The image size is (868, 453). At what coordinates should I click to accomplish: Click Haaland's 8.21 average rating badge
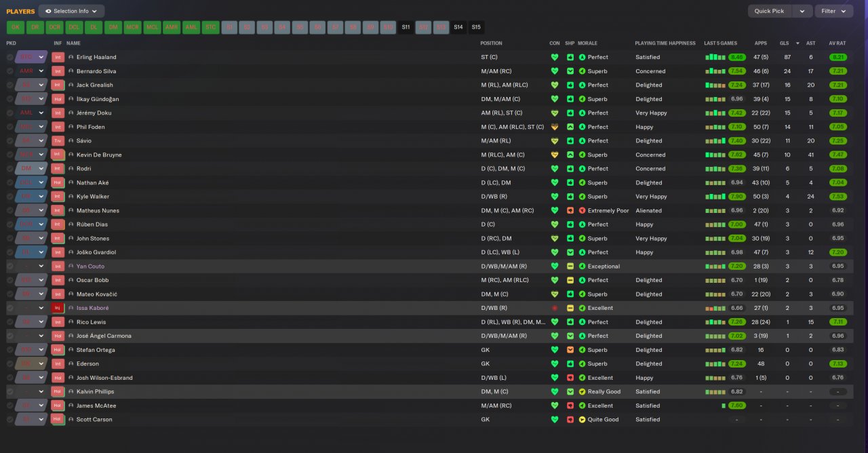[838, 57]
